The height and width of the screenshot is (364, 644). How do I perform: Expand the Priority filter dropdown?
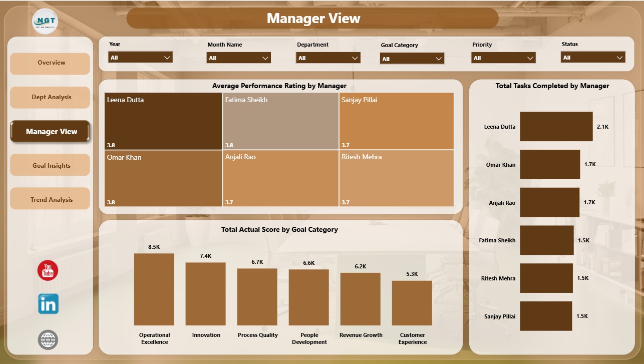click(x=504, y=58)
